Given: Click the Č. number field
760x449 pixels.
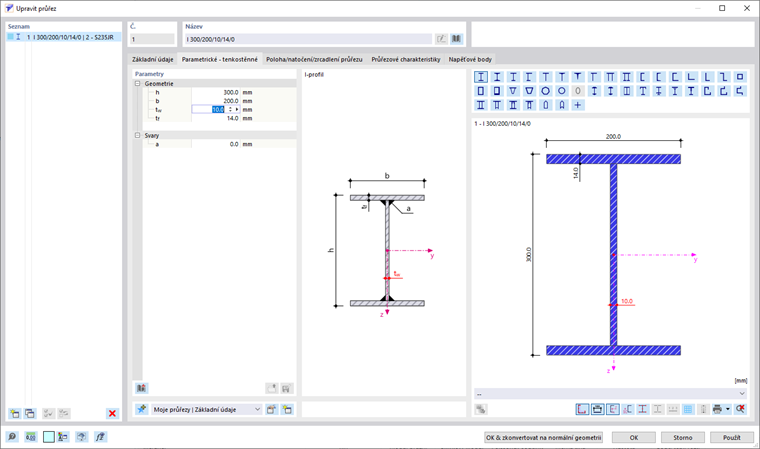Looking at the screenshot, I should point(152,39).
